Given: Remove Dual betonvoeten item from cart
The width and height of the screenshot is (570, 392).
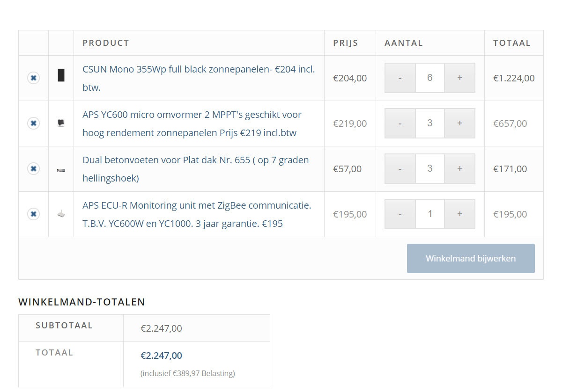Looking at the screenshot, I should tap(33, 168).
